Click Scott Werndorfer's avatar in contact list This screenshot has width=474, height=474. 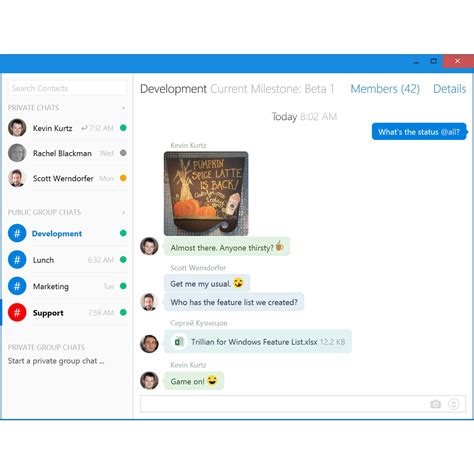(x=17, y=178)
